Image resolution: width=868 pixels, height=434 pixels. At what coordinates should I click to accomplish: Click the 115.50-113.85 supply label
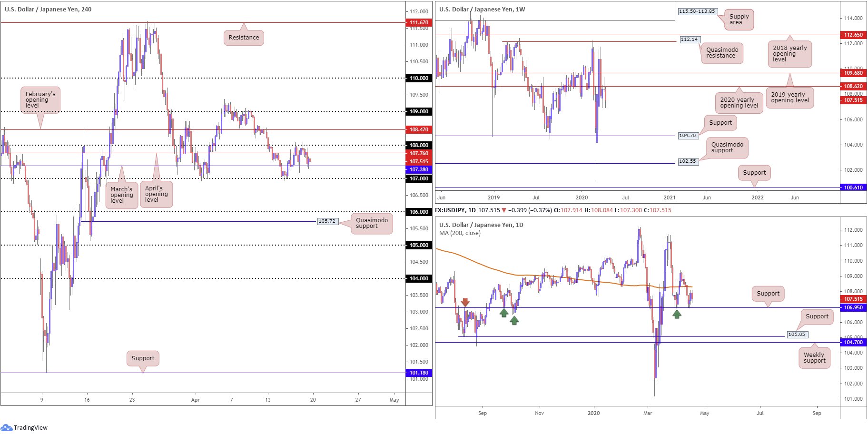pos(697,11)
